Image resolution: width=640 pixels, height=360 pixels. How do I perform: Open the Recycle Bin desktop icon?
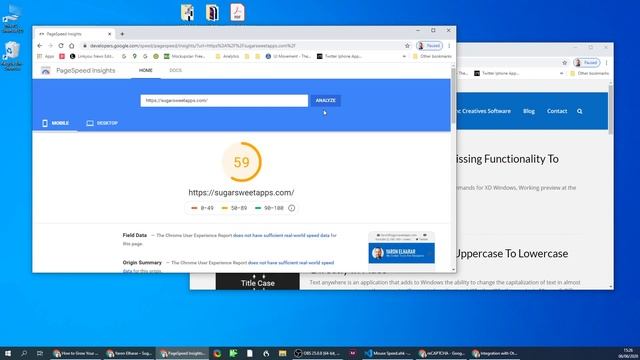tap(12, 56)
